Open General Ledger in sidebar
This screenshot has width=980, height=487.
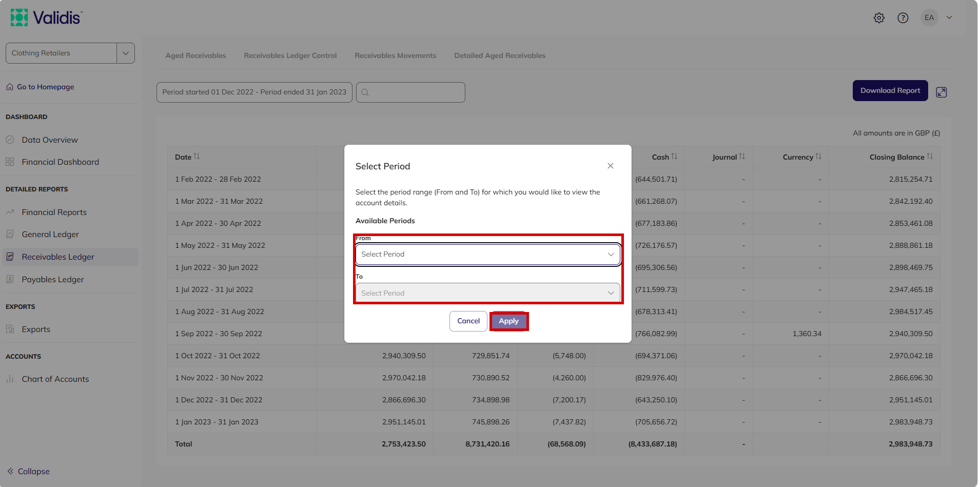pos(50,235)
